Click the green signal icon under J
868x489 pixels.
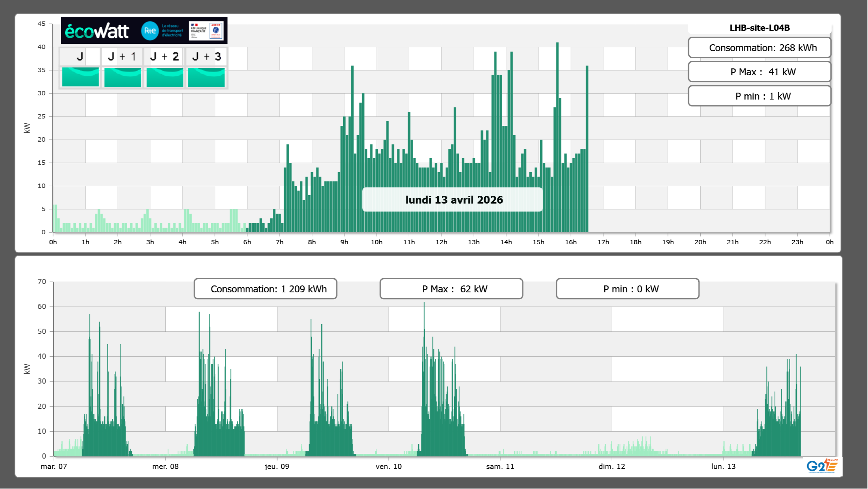pyautogui.click(x=80, y=77)
